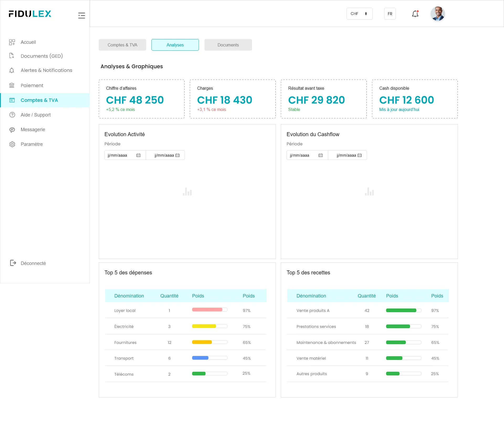Open the CHF currency dropdown
The height and width of the screenshot is (436, 504).
tap(359, 14)
